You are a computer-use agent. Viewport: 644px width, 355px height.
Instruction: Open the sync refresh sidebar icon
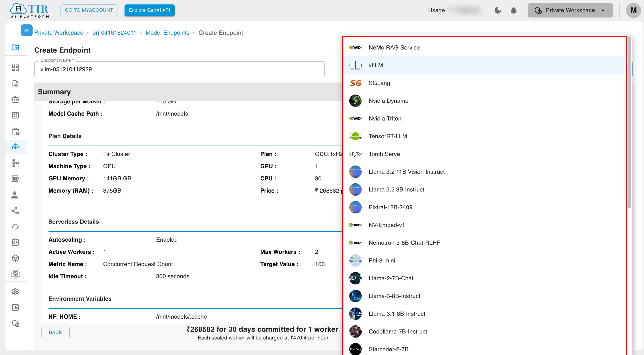tap(16, 227)
